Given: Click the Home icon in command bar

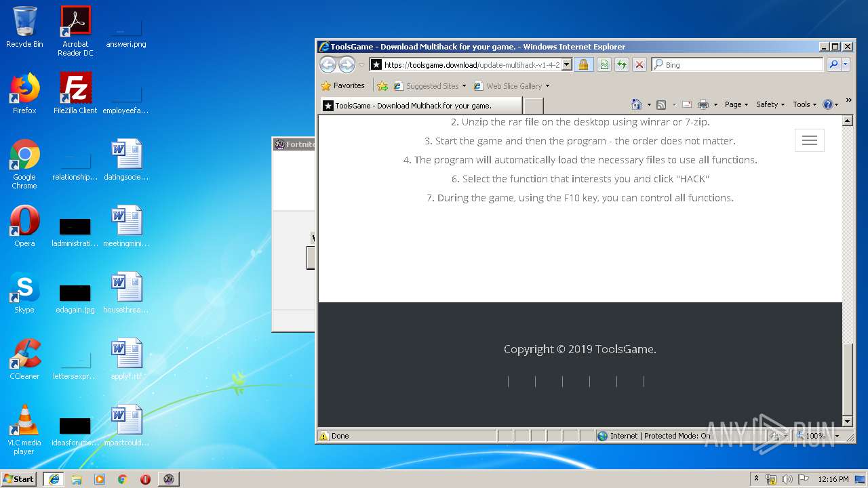Looking at the screenshot, I should 636,104.
